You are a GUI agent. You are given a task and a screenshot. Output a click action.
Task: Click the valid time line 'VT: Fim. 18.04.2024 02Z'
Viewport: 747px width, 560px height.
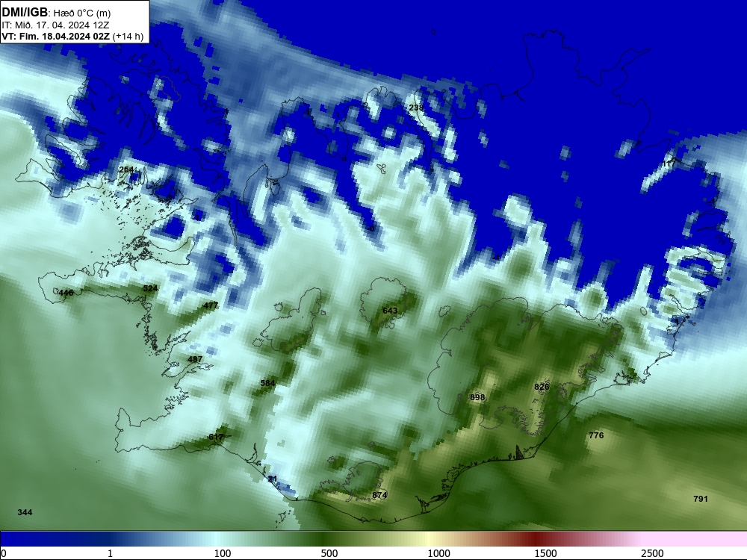[56, 37]
